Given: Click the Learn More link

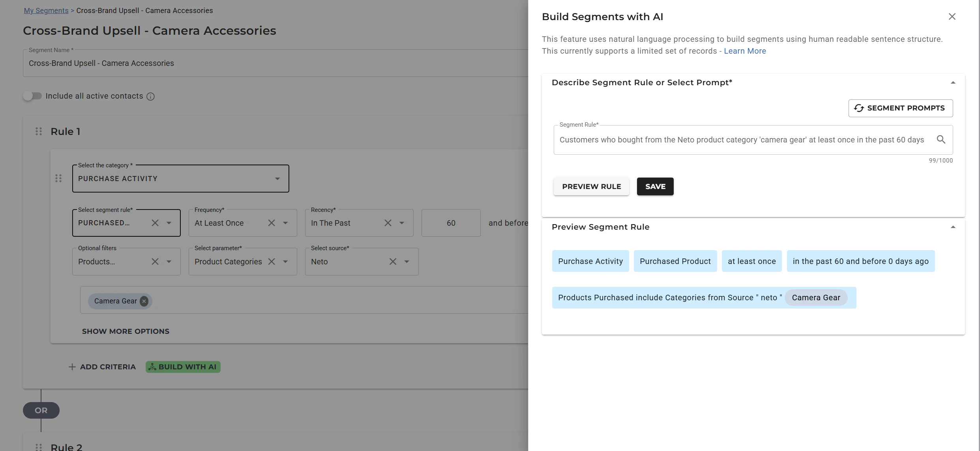Looking at the screenshot, I should click(x=744, y=51).
